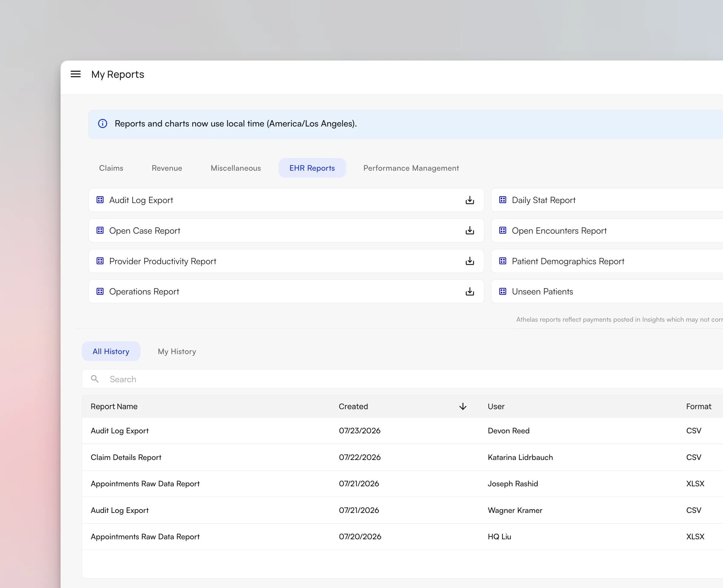Sort by the Created column header
723x588 pixels.
[353, 406]
